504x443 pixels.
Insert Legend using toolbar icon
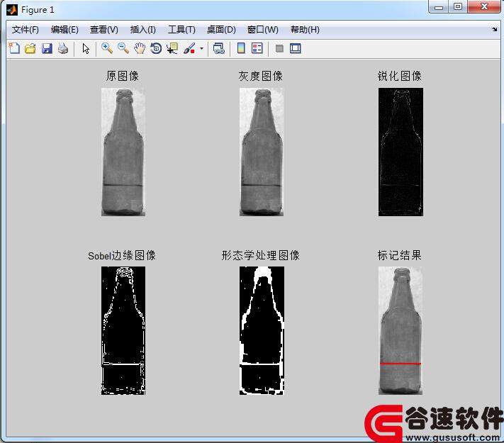click(257, 48)
